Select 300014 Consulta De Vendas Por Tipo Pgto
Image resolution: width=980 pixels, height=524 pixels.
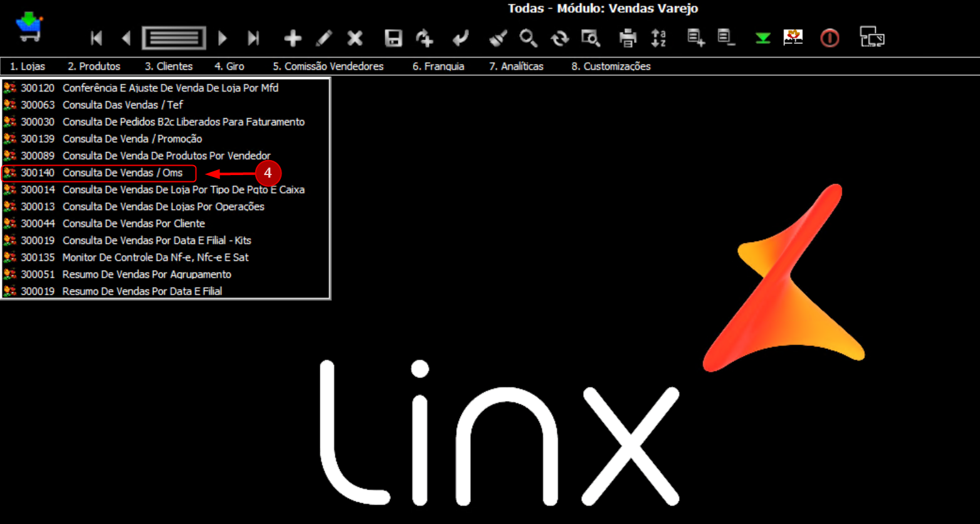pos(166,190)
